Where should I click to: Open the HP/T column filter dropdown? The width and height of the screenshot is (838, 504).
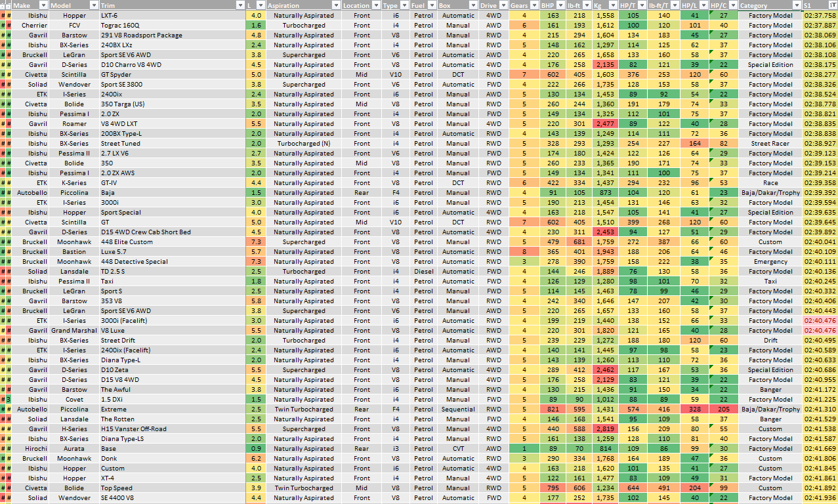[x=641, y=5]
